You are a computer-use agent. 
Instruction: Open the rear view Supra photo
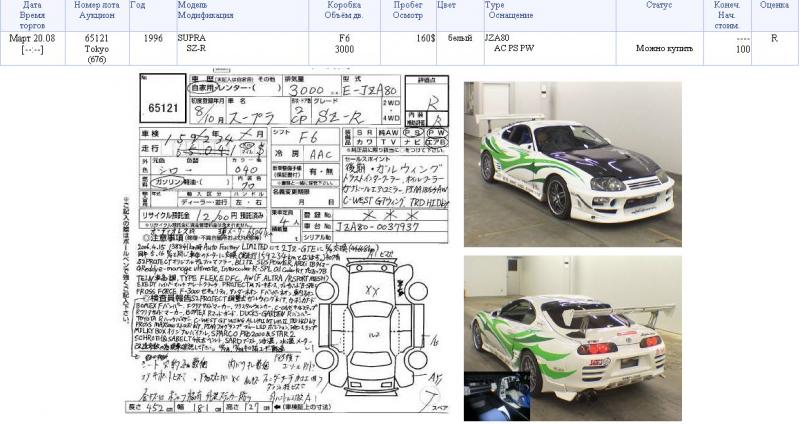click(572, 338)
